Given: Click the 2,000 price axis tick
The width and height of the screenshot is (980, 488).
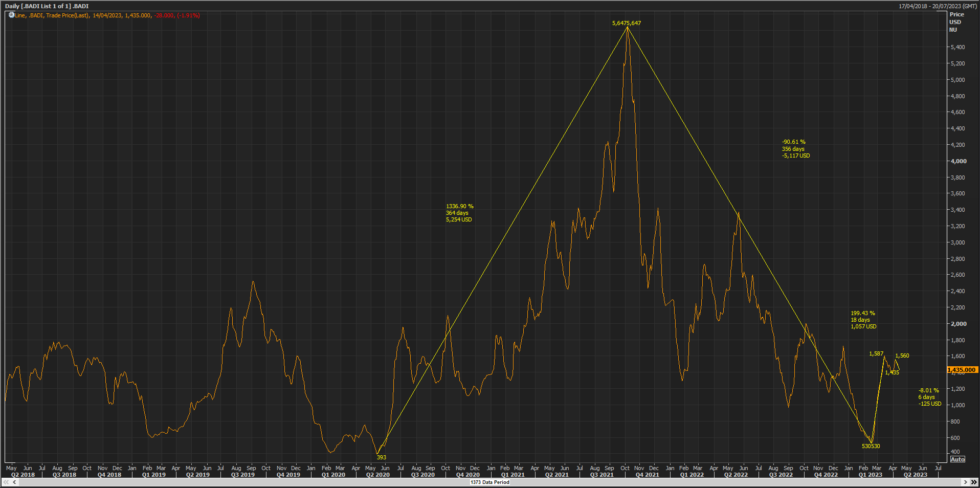Looking at the screenshot, I should pyautogui.click(x=959, y=324).
